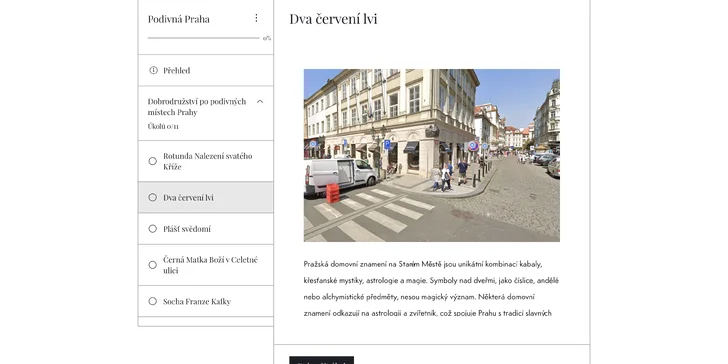
Task: Open the Rotunda Nalezení svatého Kříže lesson
Action: 206,161
